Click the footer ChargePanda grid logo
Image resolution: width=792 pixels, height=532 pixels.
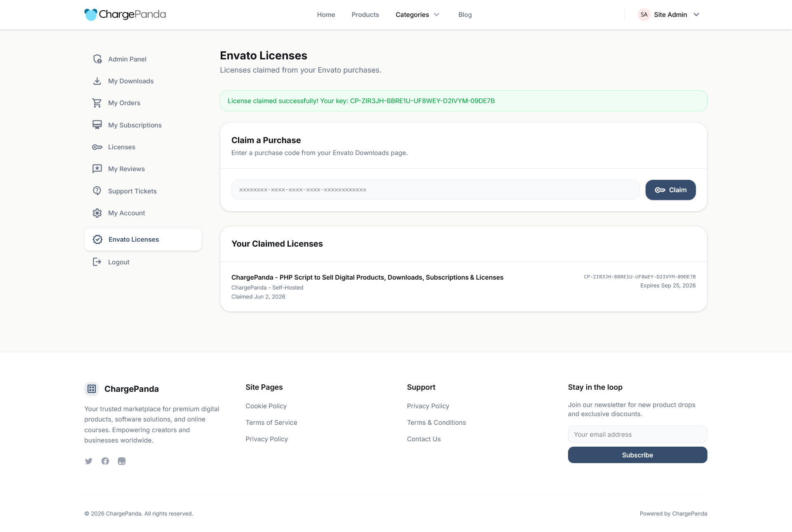pyautogui.click(x=92, y=389)
